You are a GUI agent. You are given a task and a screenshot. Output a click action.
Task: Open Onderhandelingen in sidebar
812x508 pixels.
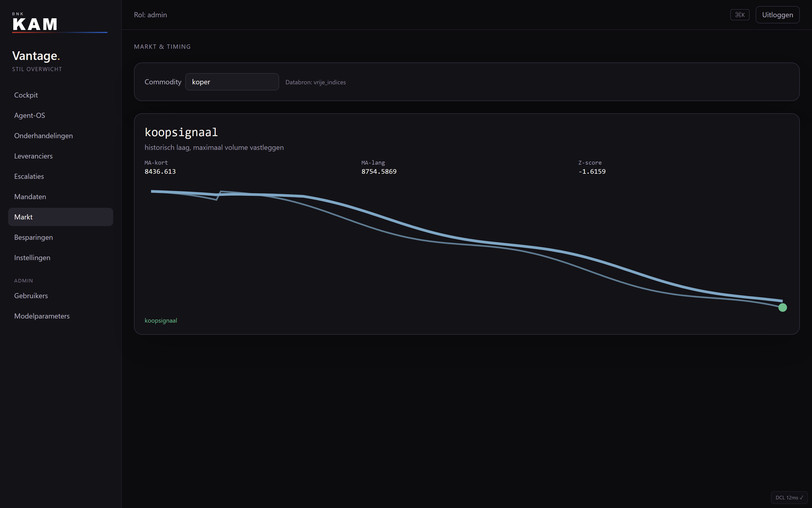click(60, 136)
